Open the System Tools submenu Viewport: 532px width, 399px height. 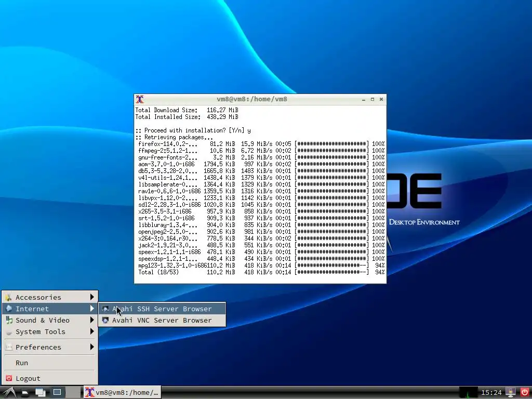pos(50,332)
